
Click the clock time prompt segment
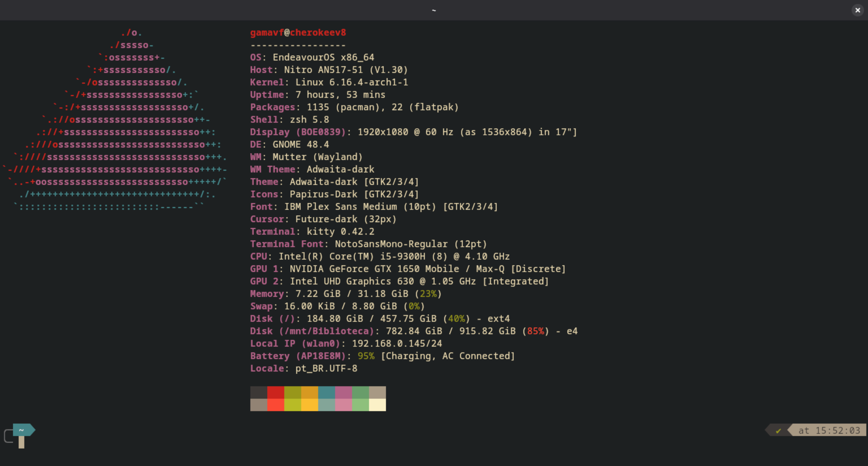pyautogui.click(x=829, y=431)
